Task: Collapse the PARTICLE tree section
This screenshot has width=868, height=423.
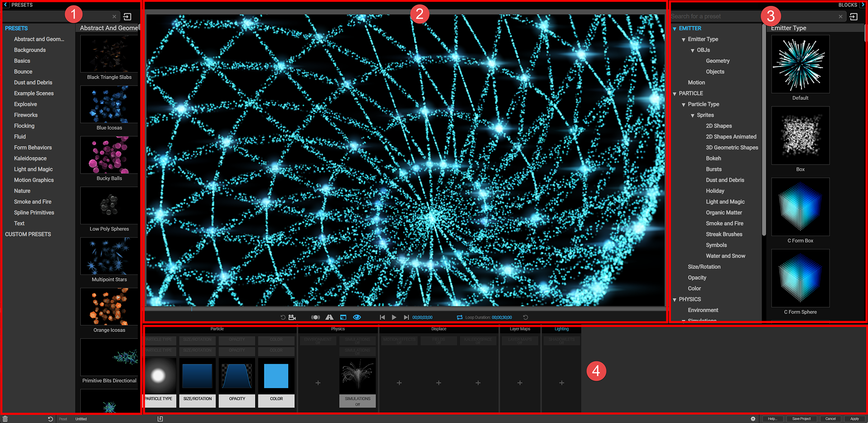Action: tap(675, 94)
